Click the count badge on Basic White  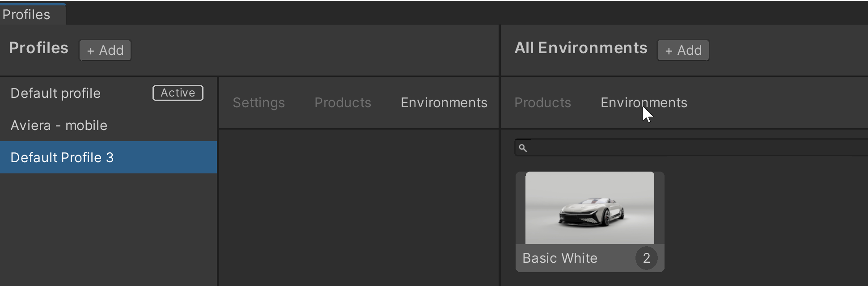tap(647, 257)
